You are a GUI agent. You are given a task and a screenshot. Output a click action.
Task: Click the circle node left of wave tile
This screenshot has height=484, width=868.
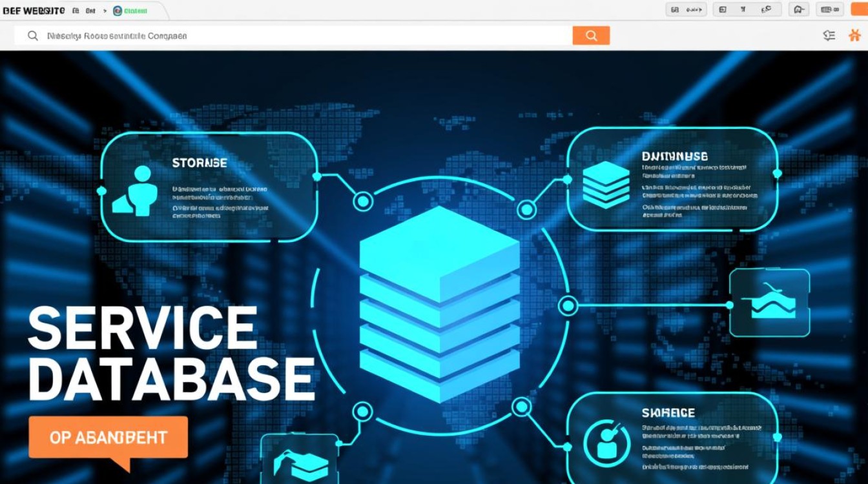(568, 305)
